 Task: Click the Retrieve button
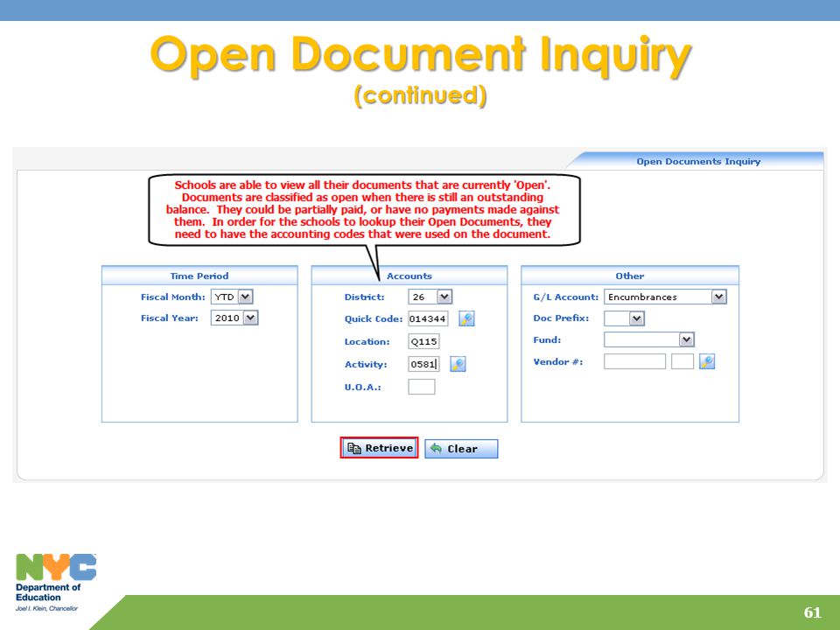point(379,448)
